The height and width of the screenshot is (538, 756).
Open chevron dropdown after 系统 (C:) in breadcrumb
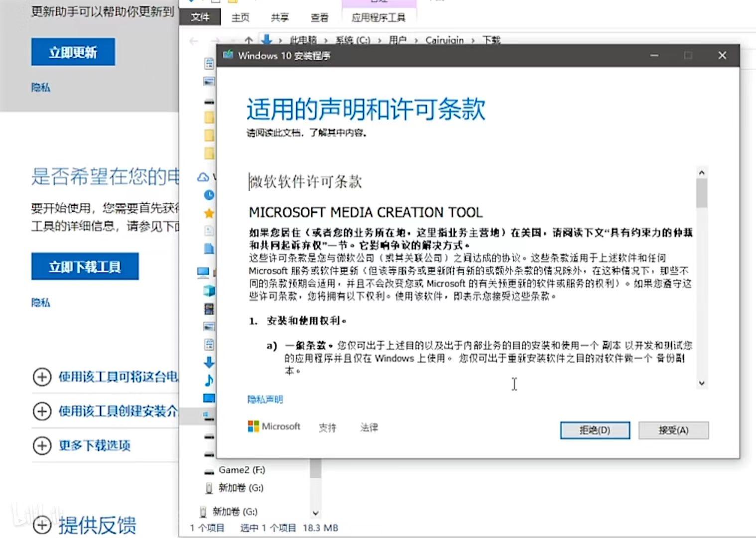(379, 40)
